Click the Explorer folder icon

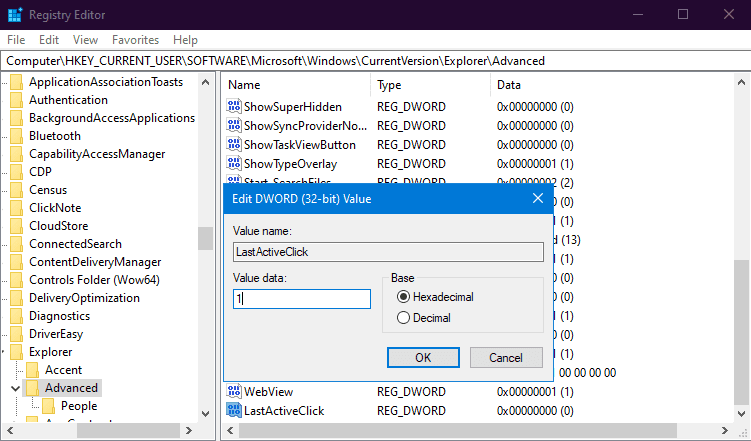pos(17,352)
